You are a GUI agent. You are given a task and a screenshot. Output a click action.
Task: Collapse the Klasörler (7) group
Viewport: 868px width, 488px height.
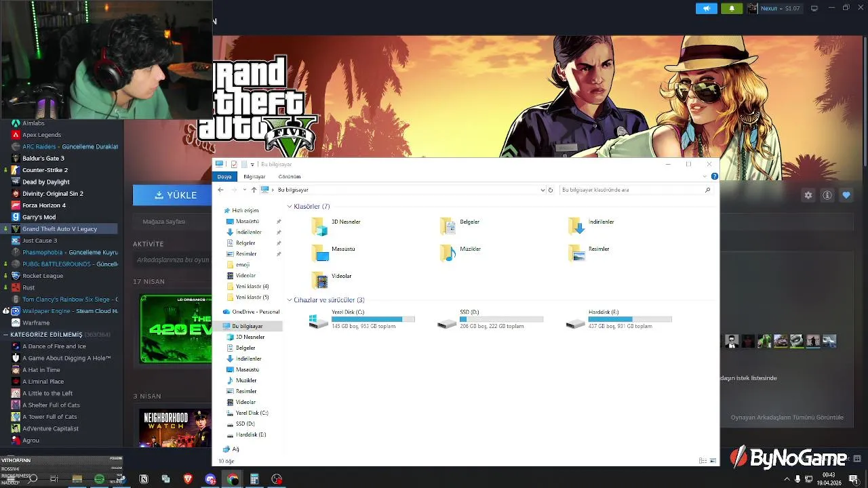[290, 207]
